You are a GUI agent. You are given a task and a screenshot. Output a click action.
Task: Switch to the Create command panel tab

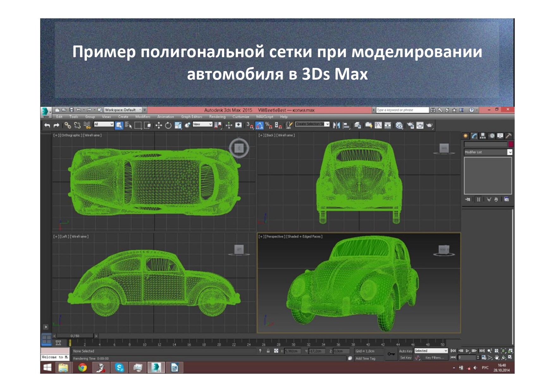[466, 136]
